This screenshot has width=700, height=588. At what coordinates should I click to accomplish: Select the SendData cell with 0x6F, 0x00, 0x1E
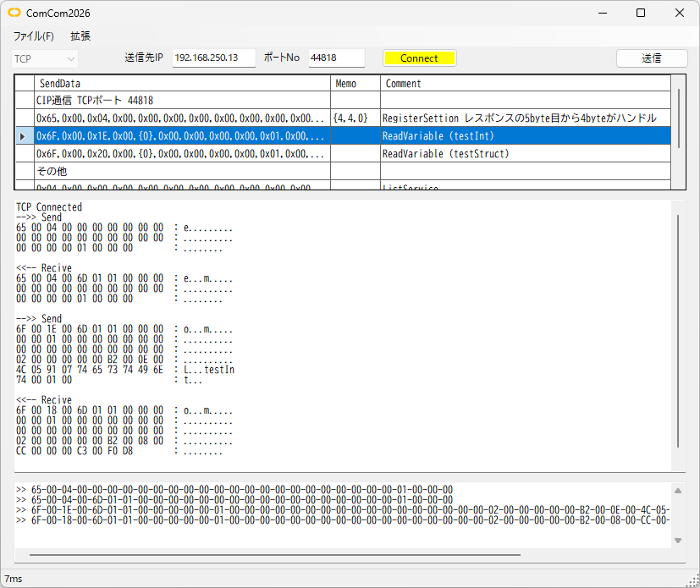[x=182, y=136]
